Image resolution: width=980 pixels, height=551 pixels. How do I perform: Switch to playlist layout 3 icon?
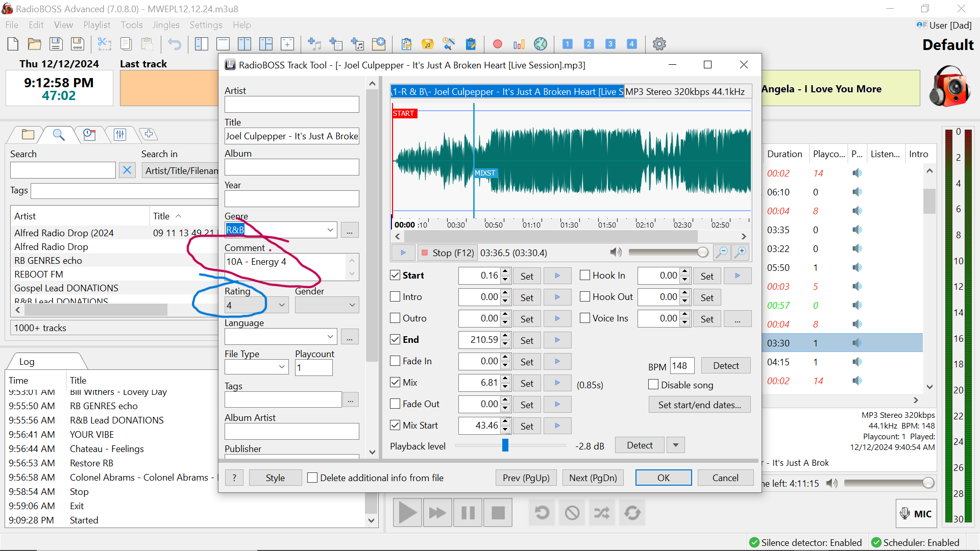(610, 44)
